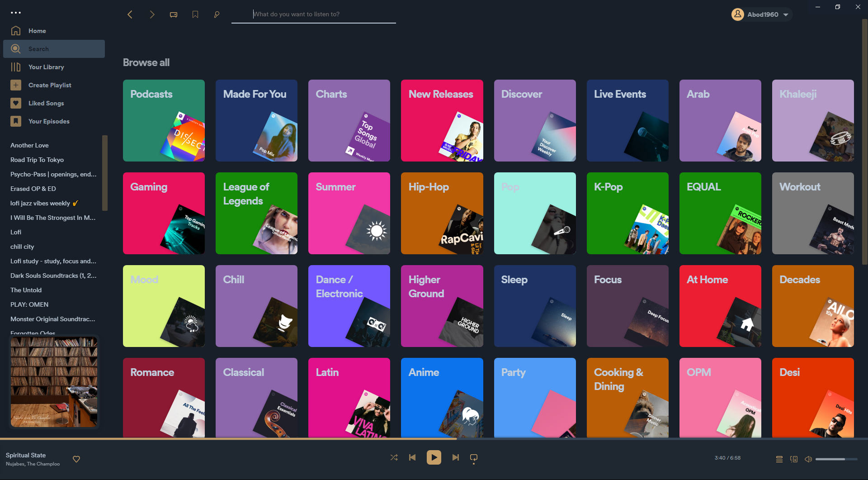Open the Live Events card

627,120
